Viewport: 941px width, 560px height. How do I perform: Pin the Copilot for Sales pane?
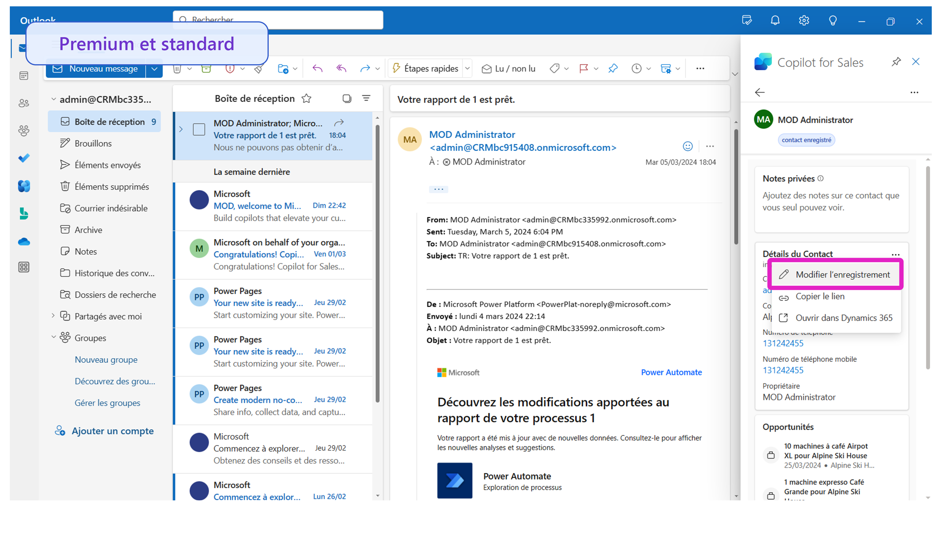(x=896, y=62)
